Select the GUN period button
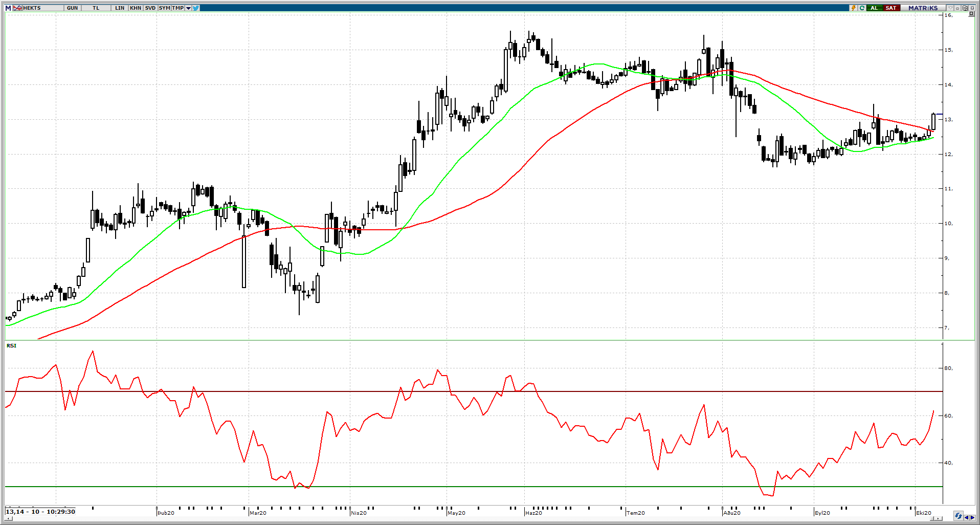The width and height of the screenshot is (980, 525). tap(72, 8)
